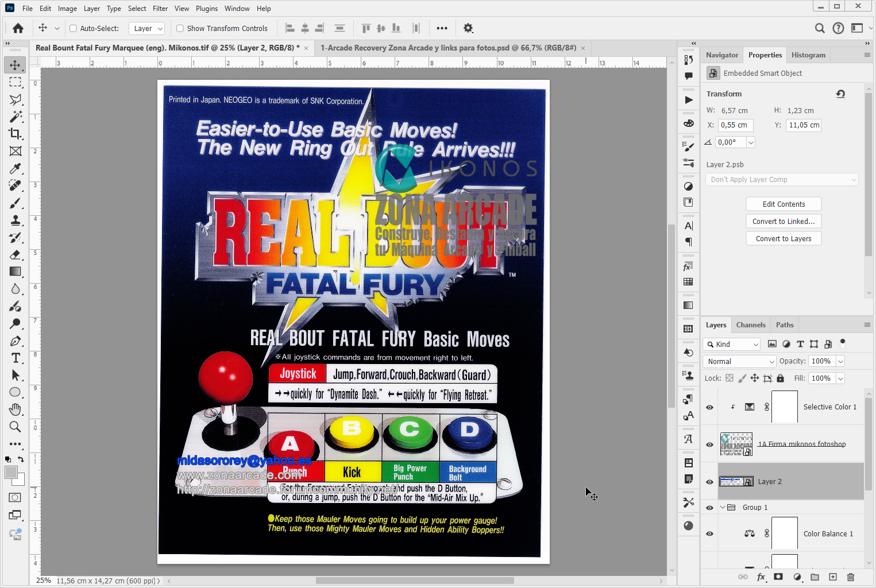Open options bar gear settings
The height and width of the screenshot is (588, 876).
tap(468, 28)
